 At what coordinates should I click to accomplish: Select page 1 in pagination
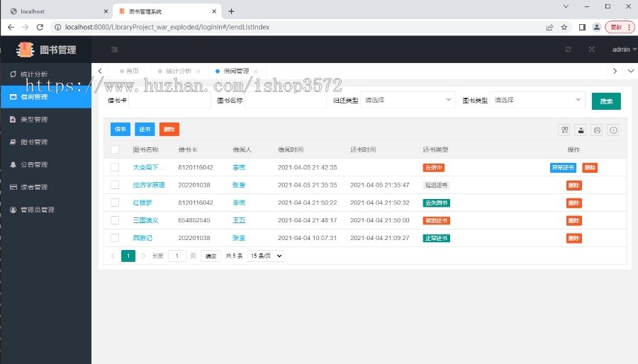(x=128, y=256)
